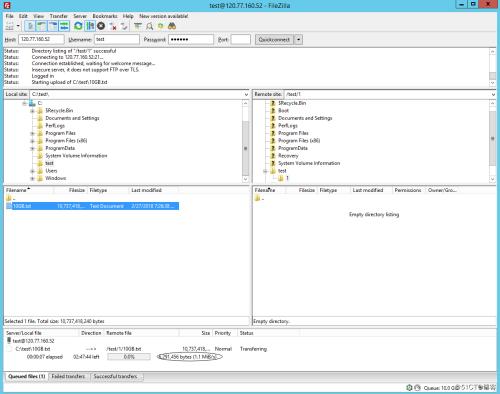
Task: Reconnect to the last server
Action: pyautogui.click(x=124, y=26)
